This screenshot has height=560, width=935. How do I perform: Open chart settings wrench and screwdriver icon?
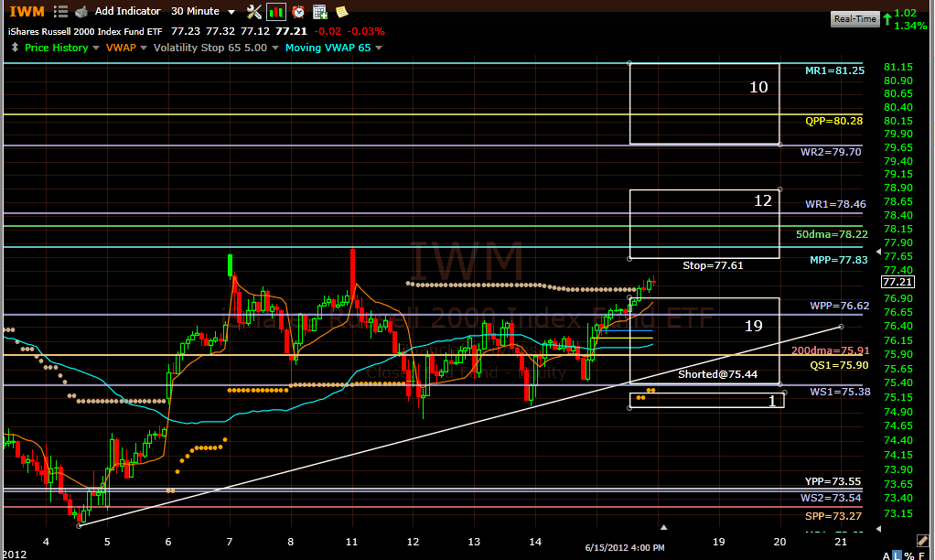(x=254, y=11)
